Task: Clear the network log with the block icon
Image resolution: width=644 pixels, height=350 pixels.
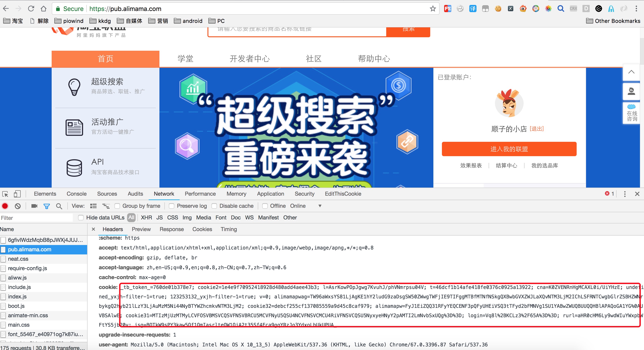Action: [x=18, y=206]
